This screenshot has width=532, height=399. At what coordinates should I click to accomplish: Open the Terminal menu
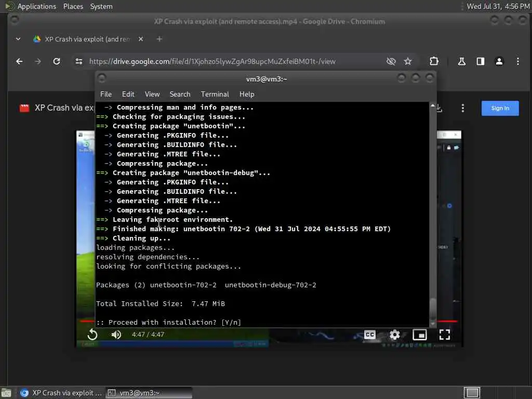215,95
